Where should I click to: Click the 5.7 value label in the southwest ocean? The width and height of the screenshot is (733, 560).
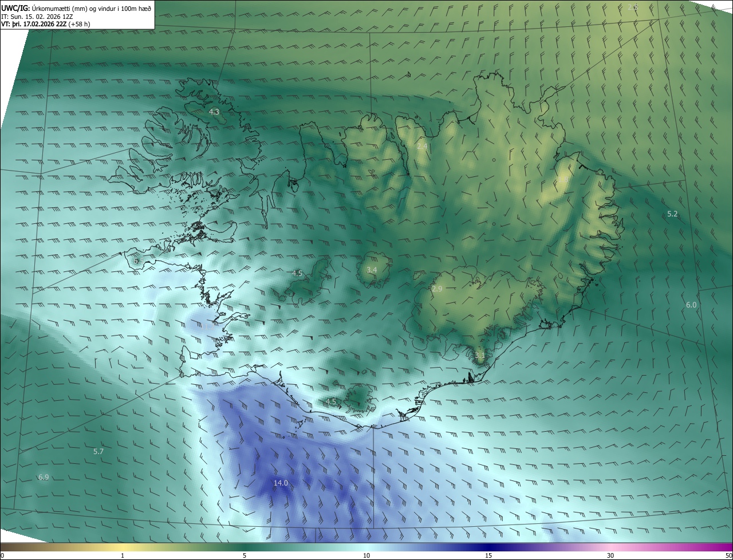pos(98,452)
